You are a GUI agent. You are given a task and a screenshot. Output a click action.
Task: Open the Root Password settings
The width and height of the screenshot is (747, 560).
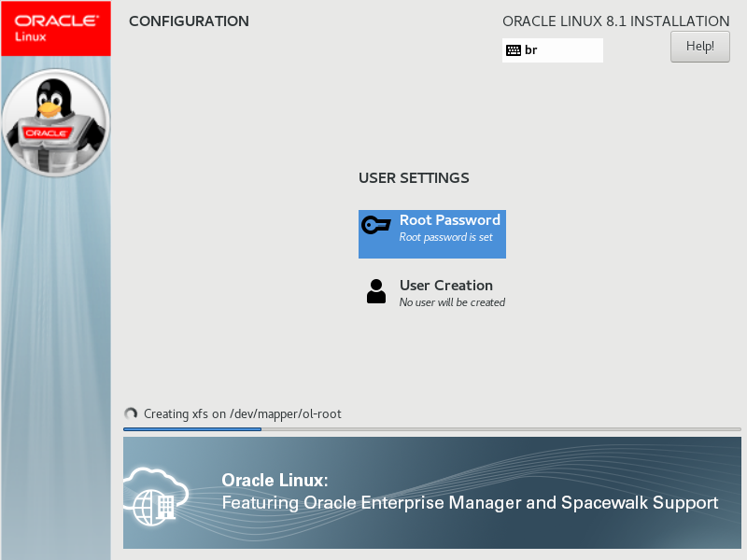432,234
